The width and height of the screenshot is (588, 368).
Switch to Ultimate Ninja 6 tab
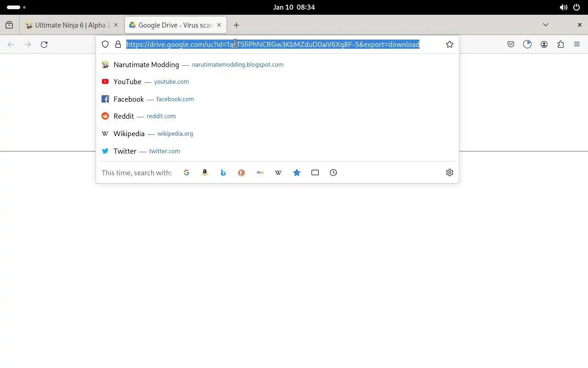click(72, 25)
